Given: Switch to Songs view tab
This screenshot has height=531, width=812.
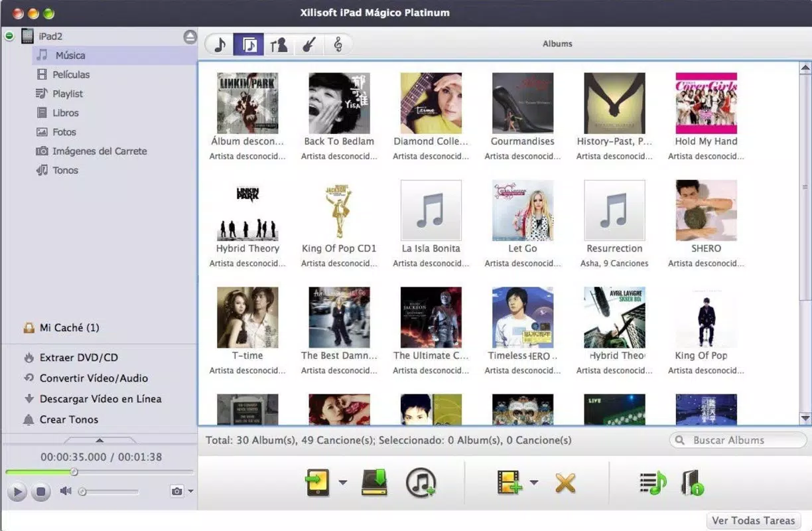Looking at the screenshot, I should click(x=220, y=44).
